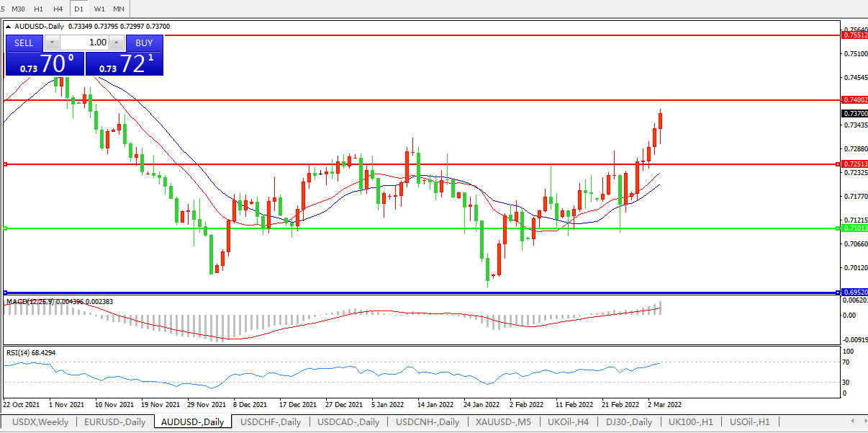The height and width of the screenshot is (433, 868).
Task: Click the BUY button
Action: pyautogui.click(x=144, y=43)
